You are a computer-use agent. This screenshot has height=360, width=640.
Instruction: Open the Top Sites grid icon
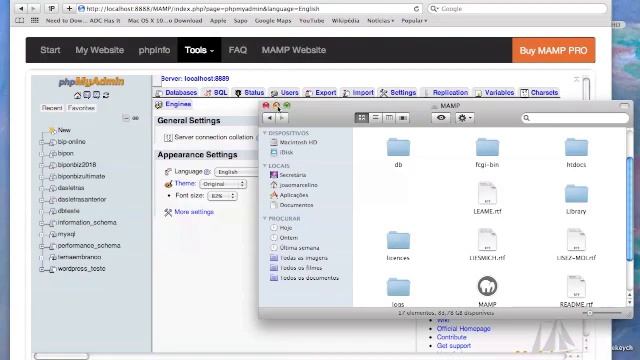35,20
